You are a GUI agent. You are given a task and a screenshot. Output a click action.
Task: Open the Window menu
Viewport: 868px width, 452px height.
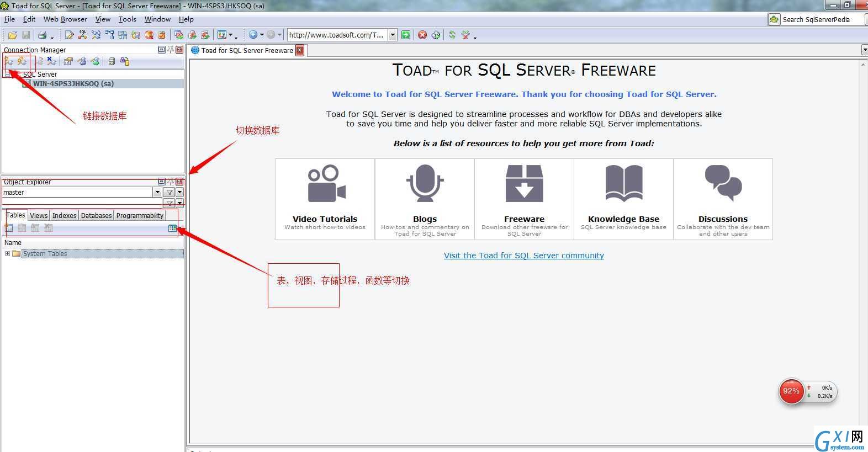[x=157, y=19]
